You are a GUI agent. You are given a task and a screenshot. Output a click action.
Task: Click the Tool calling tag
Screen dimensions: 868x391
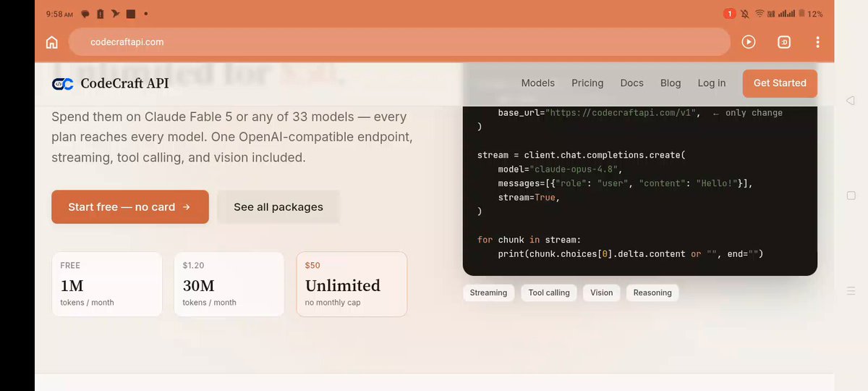point(549,293)
